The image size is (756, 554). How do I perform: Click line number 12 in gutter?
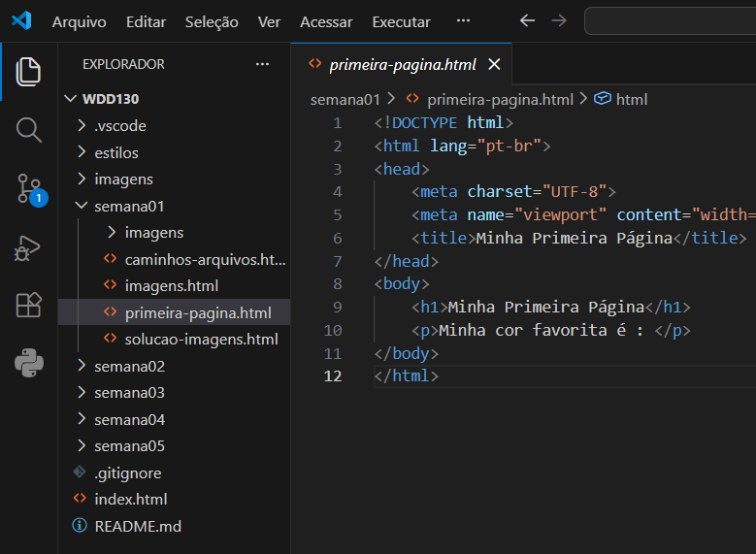point(333,376)
